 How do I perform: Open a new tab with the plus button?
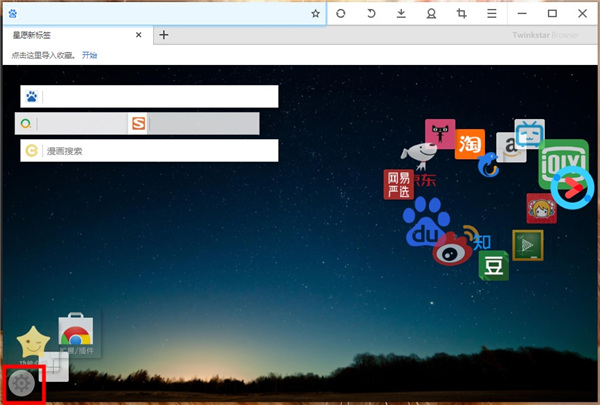(x=164, y=35)
